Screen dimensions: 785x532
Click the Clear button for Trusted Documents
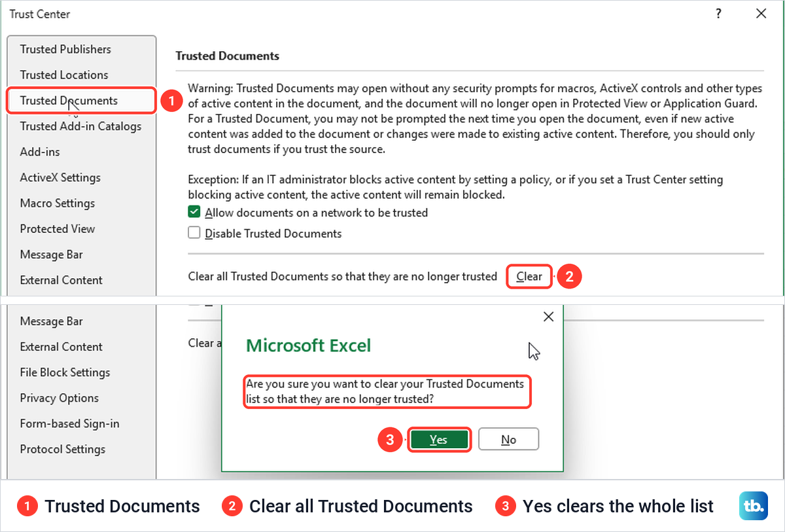point(529,276)
